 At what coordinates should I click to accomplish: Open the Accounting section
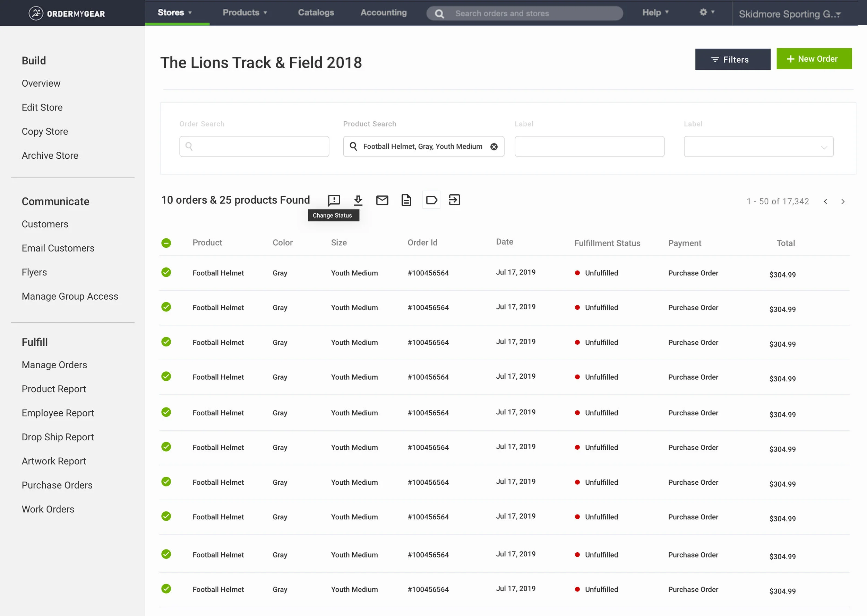tap(383, 12)
